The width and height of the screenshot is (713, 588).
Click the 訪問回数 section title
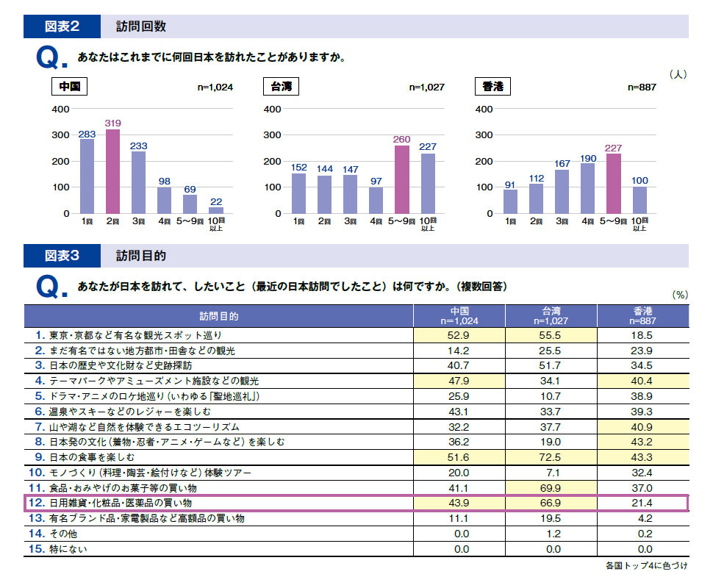click(141, 26)
